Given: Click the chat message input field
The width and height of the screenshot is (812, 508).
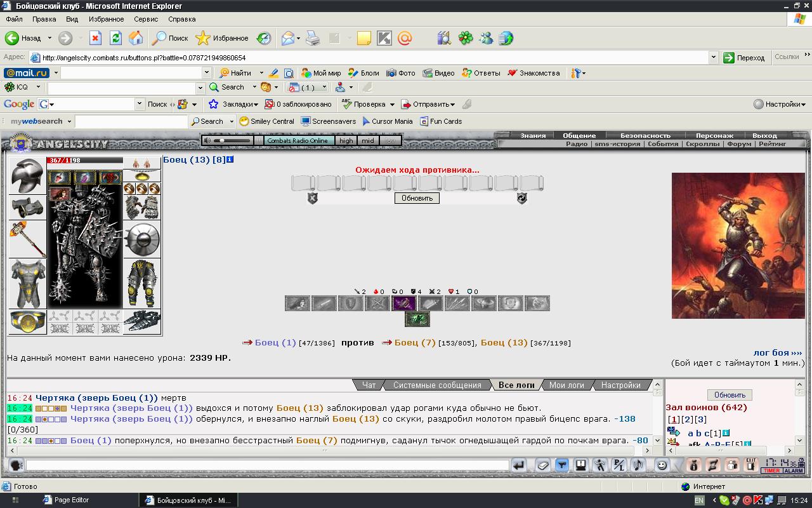Looking at the screenshot, I should [x=267, y=465].
